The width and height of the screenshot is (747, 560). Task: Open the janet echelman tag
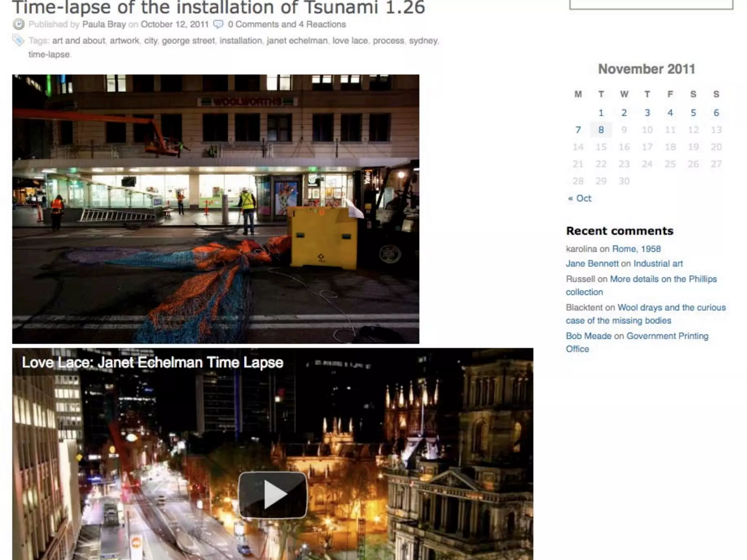(297, 40)
